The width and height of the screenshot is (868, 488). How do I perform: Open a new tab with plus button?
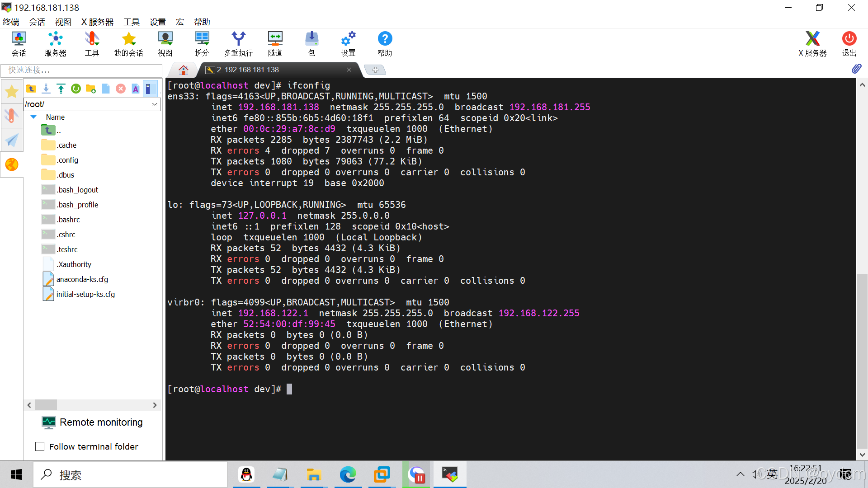(375, 70)
